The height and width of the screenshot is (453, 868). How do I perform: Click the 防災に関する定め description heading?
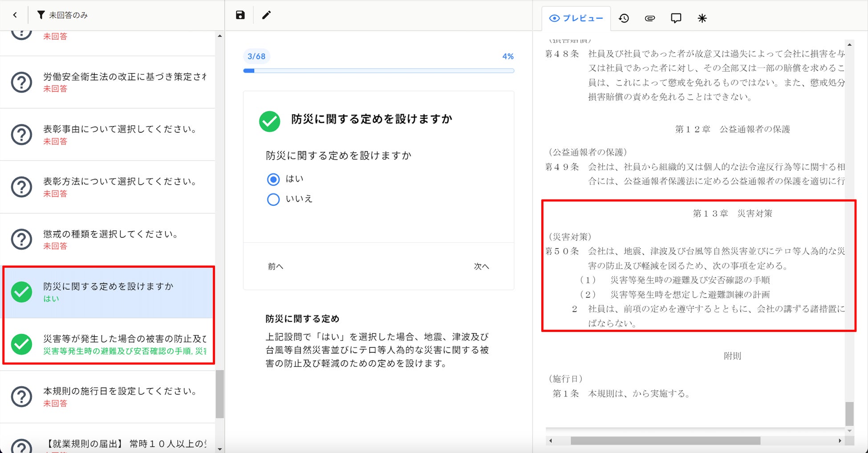(x=303, y=319)
